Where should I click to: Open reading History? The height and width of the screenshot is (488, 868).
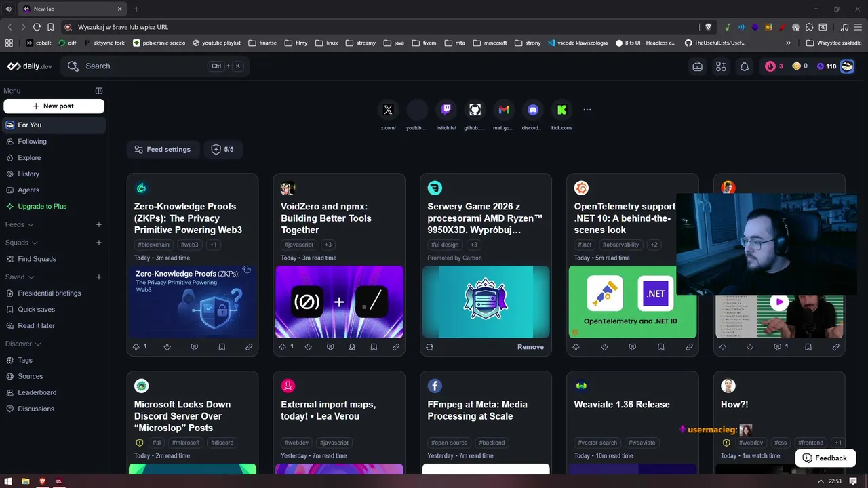pyautogui.click(x=54, y=174)
